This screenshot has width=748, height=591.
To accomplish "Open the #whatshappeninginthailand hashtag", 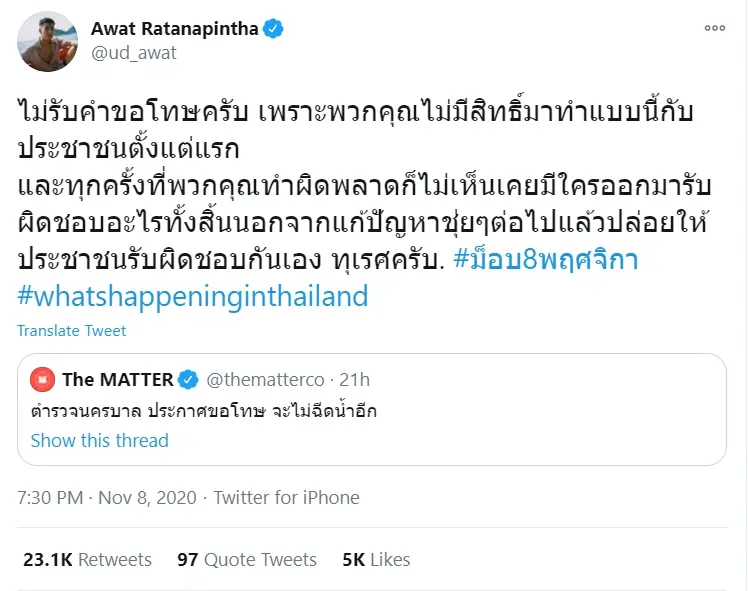I will tap(193, 296).
